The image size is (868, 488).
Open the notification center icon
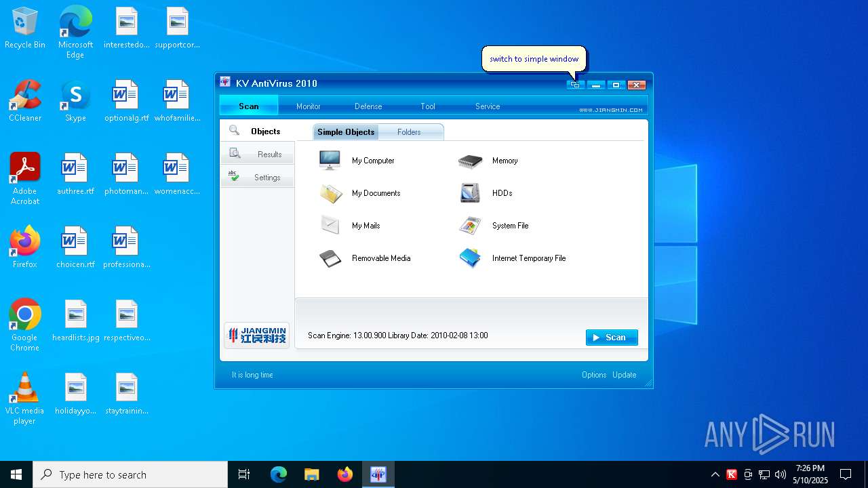tap(846, 474)
